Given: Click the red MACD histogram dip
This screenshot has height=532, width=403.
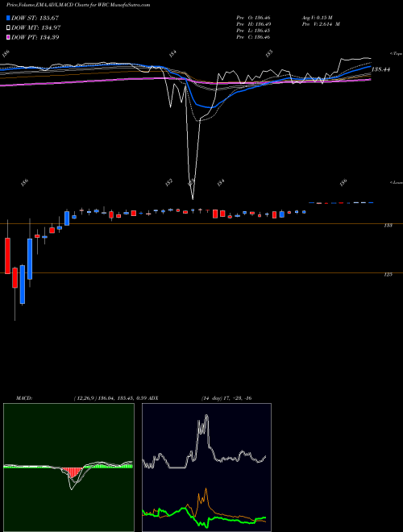Looking at the screenshot, I should 73,472.
